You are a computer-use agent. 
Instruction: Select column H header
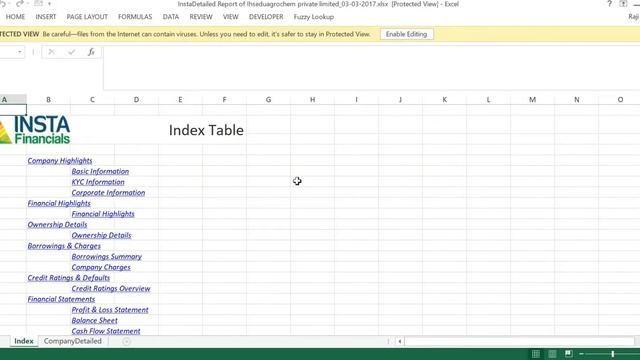pos(312,99)
